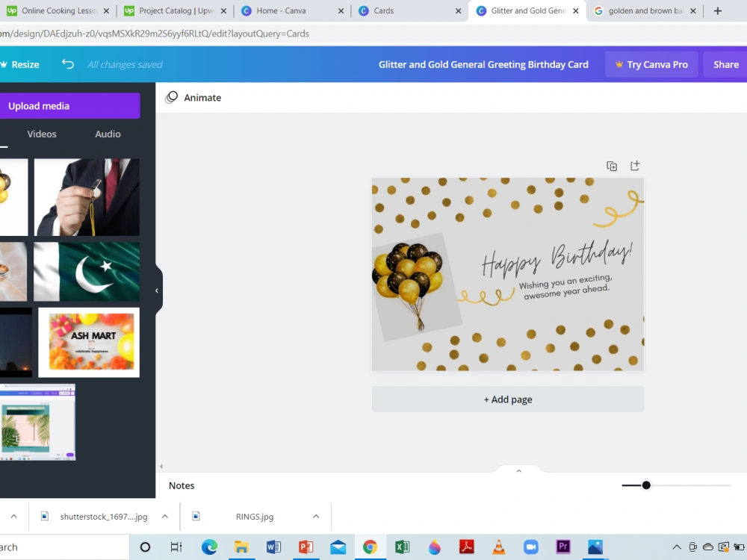
Task: Click the Notes label
Action: 182,485
